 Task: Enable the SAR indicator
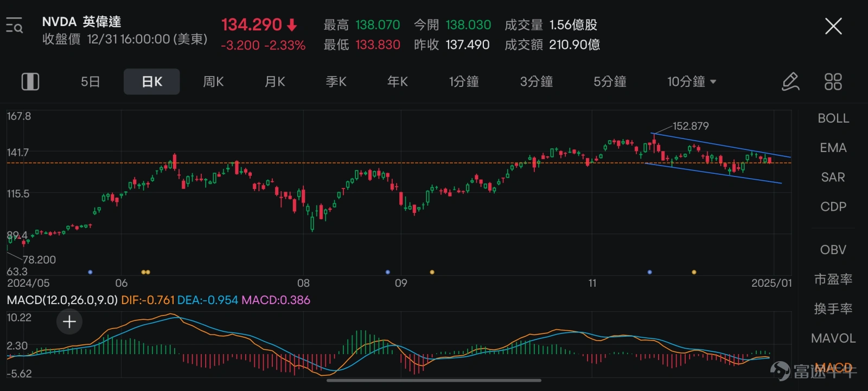[833, 177]
